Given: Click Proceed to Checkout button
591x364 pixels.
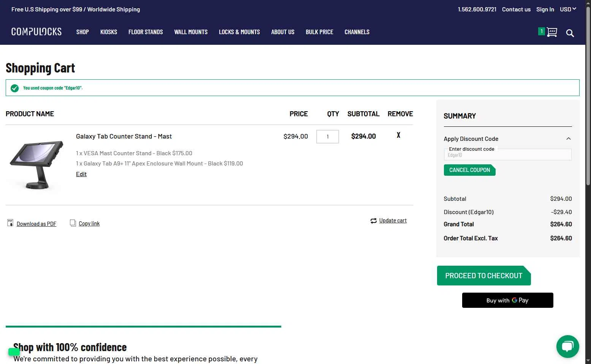Looking at the screenshot, I should (484, 276).
